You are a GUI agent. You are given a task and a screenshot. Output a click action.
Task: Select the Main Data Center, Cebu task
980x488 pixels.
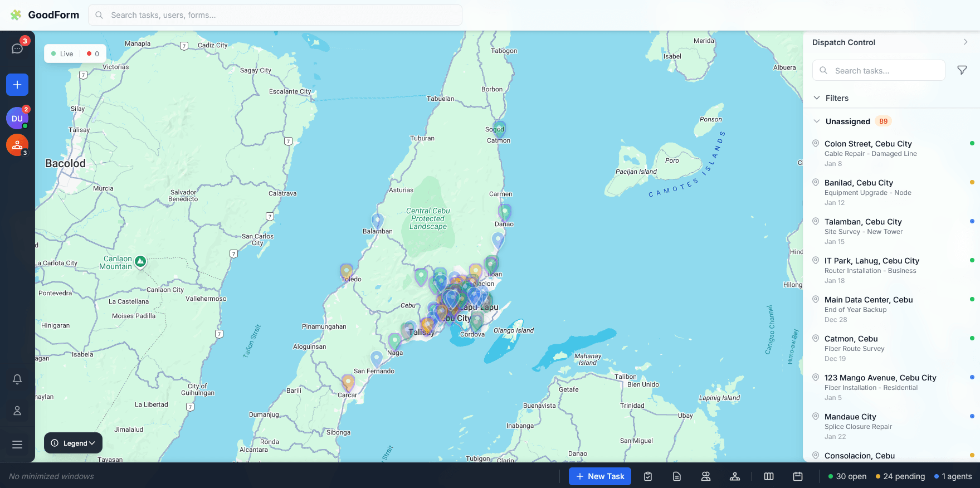pos(891,309)
